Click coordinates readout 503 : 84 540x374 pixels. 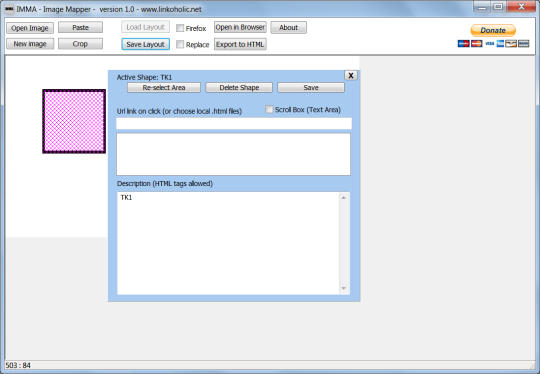coord(18,365)
